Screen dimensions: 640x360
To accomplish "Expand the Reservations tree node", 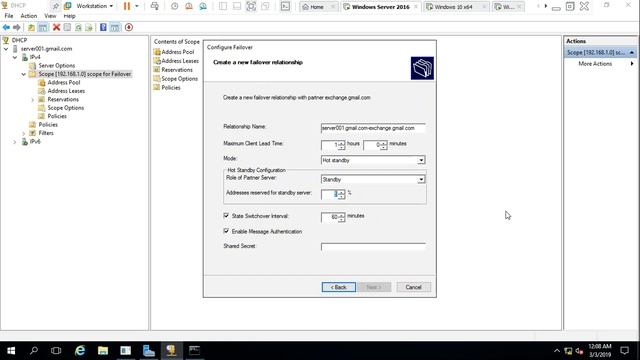I will [33, 100].
